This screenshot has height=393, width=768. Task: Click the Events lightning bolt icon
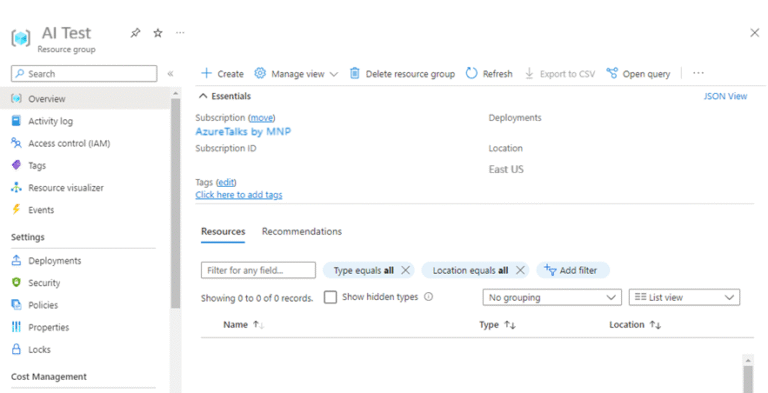(x=16, y=209)
